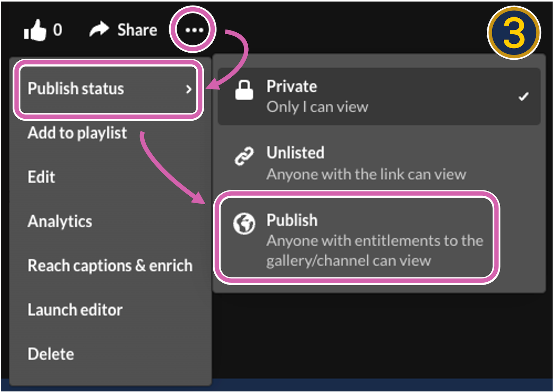Choose Launch editor menu item
This screenshot has height=392, width=555.
point(75,310)
